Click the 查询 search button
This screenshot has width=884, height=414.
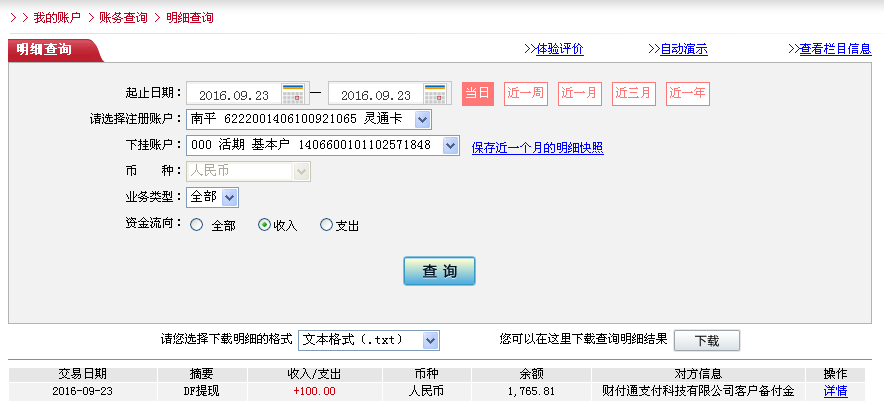[439, 271]
